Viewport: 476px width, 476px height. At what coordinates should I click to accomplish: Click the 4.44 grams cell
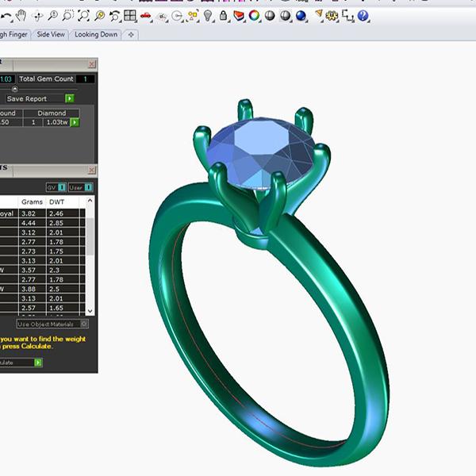(x=33, y=223)
